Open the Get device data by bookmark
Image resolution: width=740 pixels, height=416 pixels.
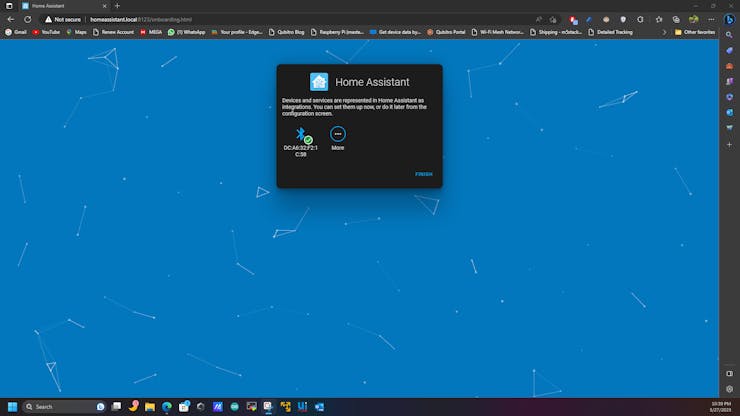pos(395,32)
